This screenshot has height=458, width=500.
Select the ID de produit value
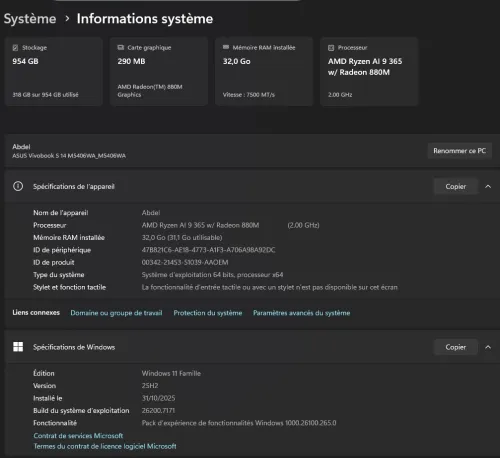coord(185,262)
